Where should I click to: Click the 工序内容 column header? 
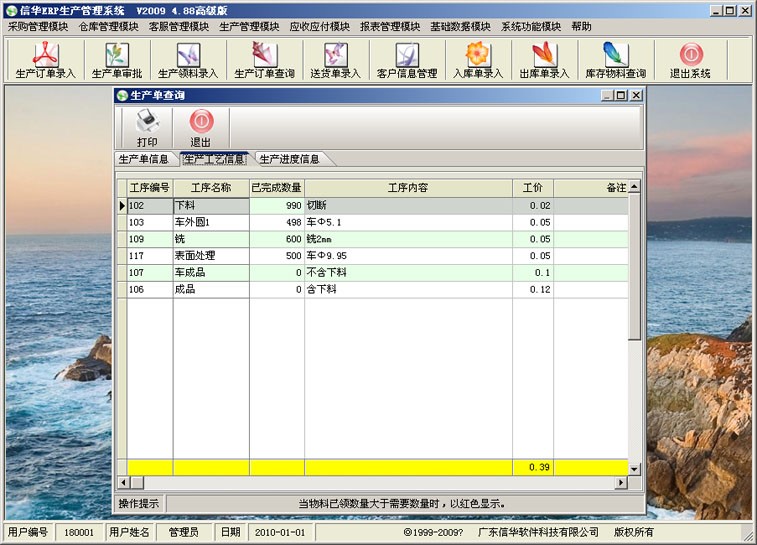(408, 188)
